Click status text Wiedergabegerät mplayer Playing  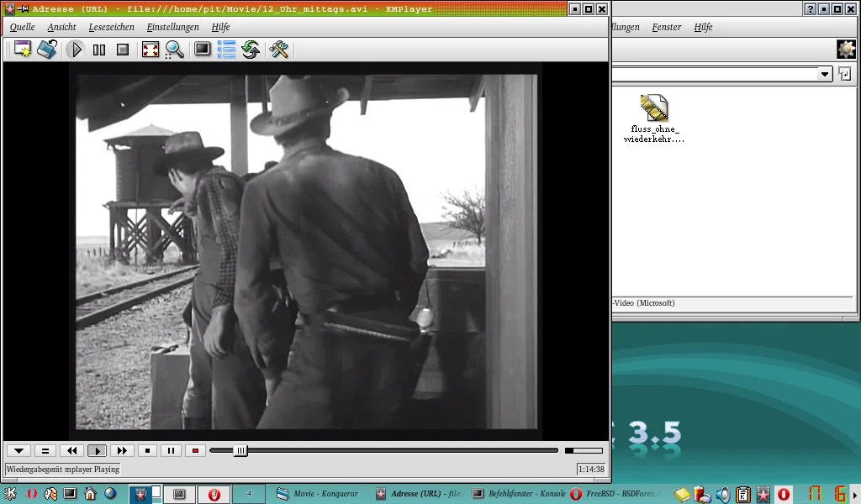(x=62, y=470)
